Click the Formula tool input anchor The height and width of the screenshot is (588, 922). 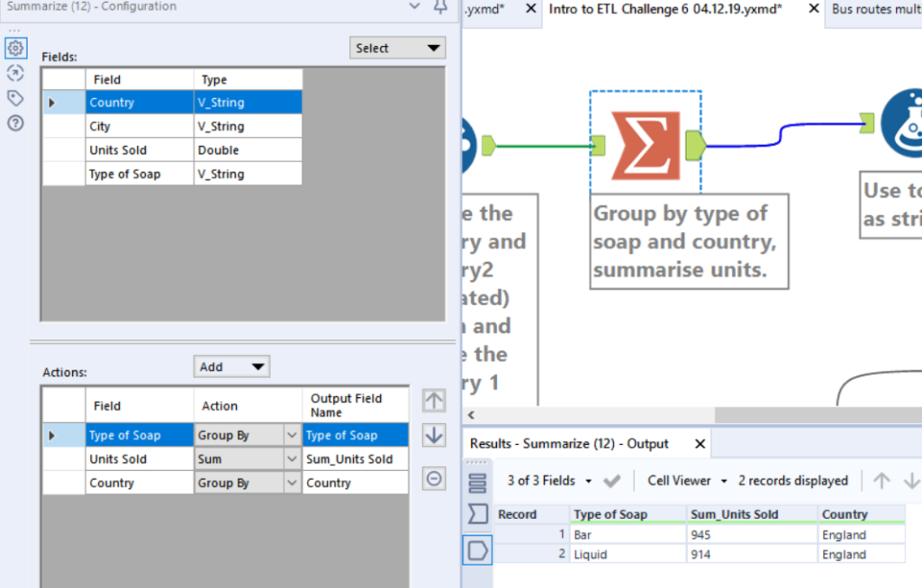tap(867, 122)
